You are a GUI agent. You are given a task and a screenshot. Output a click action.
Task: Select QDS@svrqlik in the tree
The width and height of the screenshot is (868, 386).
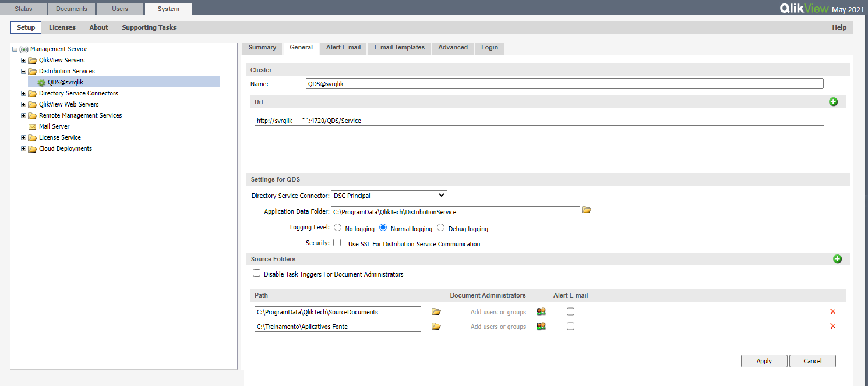[65, 83]
